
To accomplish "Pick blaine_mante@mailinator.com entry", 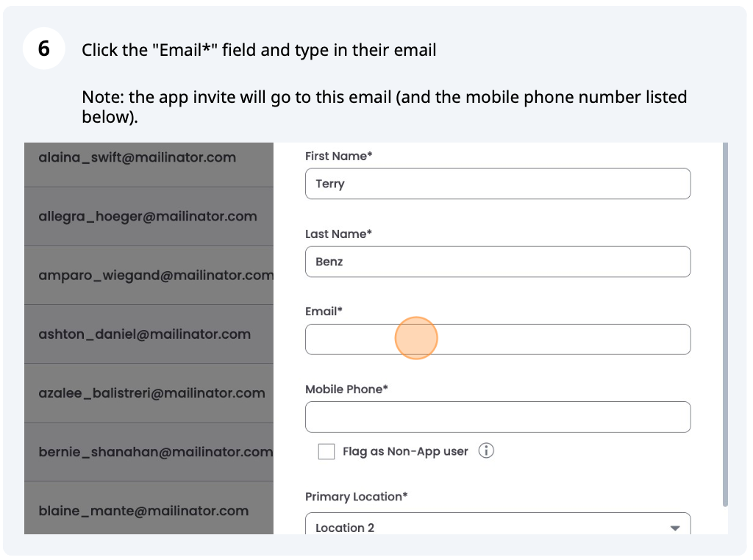I will tap(143, 511).
